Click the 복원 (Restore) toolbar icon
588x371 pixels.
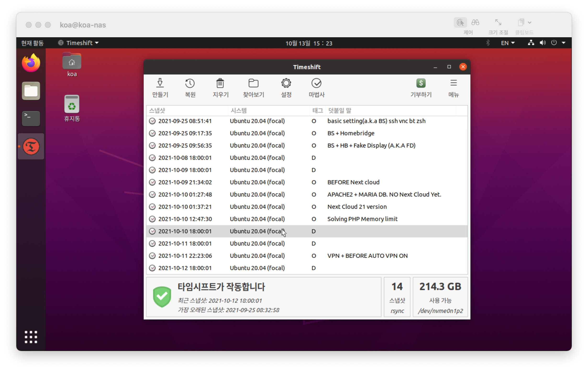(x=190, y=84)
